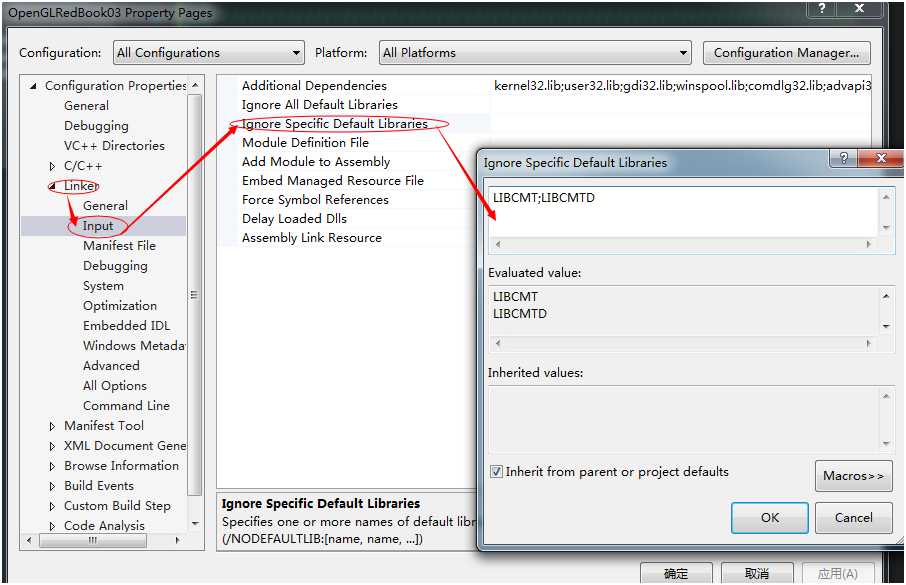
Task: Select Ignore All Default Libraries property
Action: coord(320,105)
